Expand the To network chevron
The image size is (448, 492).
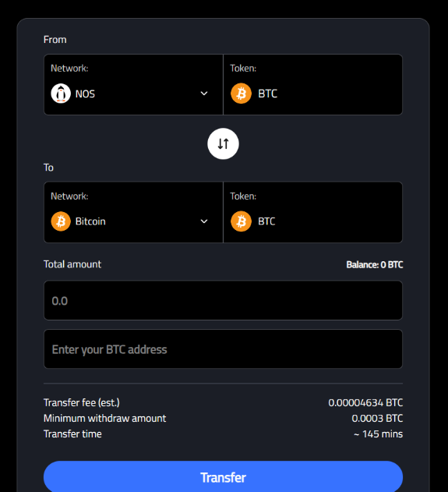pos(204,221)
